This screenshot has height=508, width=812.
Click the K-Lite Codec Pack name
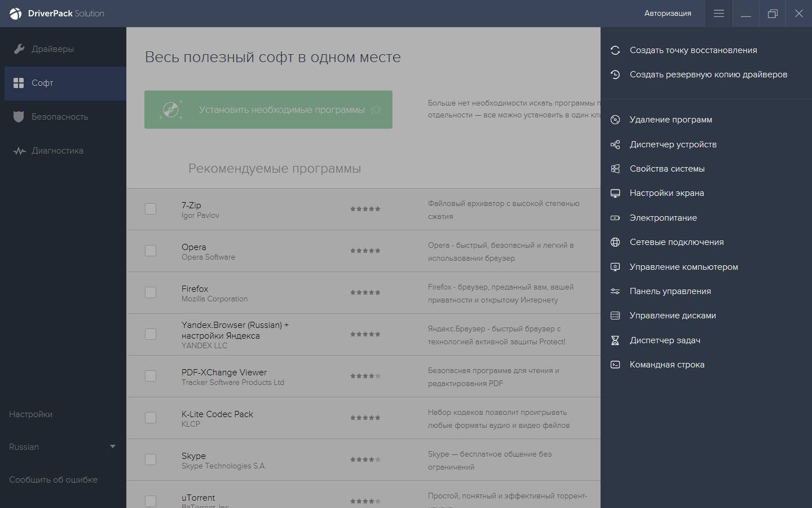click(218, 414)
